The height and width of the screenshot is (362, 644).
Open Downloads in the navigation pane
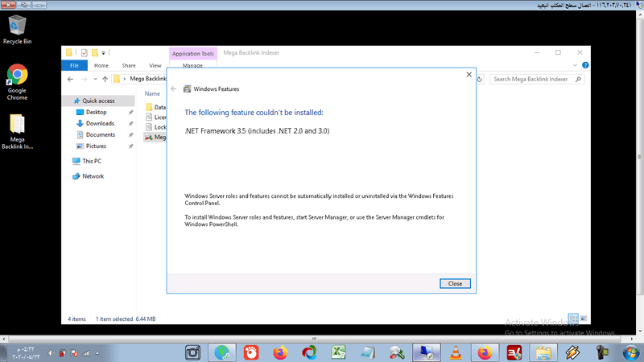100,123
